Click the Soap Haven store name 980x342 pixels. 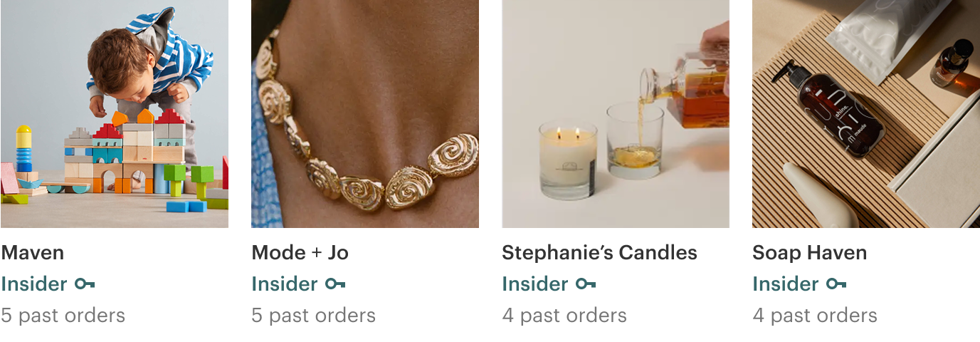(809, 253)
